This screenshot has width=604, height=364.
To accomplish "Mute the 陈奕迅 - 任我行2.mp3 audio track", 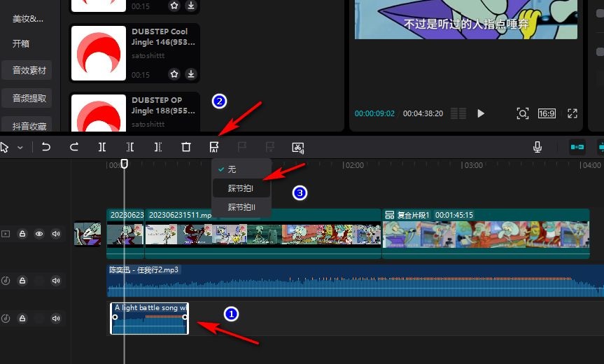I will click(56, 281).
